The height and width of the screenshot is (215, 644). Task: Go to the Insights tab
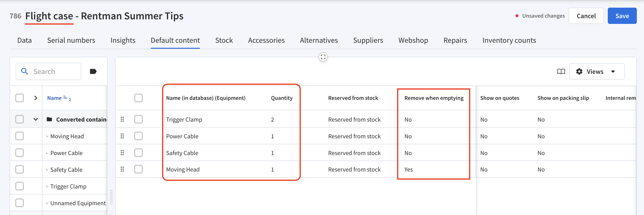pos(123,40)
